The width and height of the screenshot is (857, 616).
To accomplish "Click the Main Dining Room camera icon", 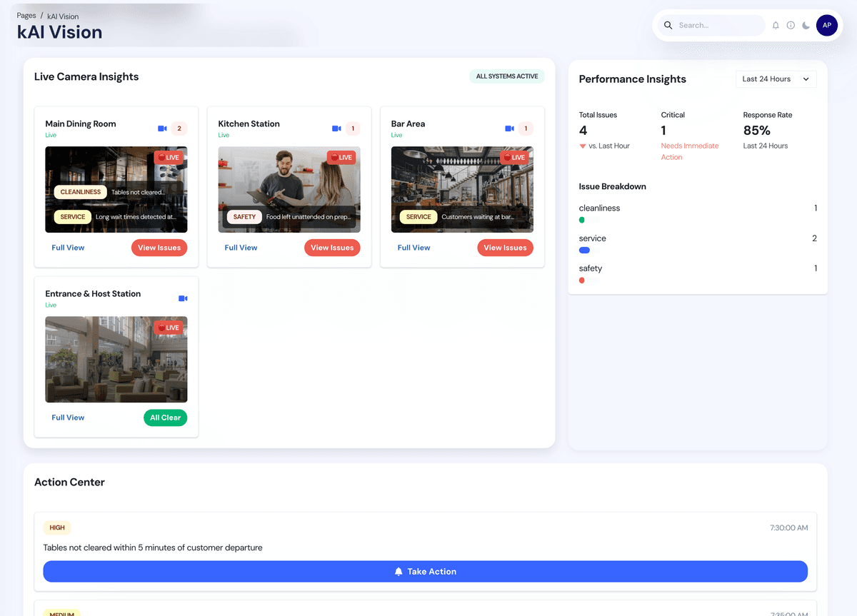I will pos(162,128).
